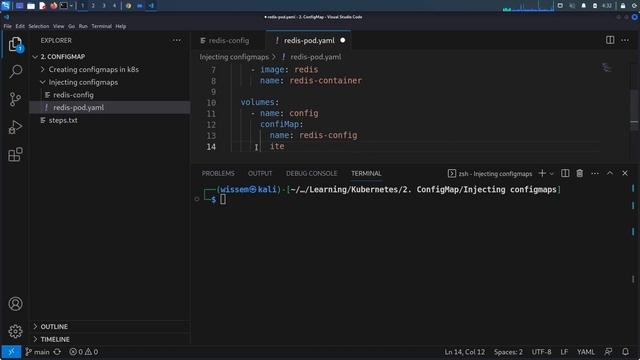Click the VS Code taskbar window button
This screenshot has height=360, width=640.
pos(151,6)
